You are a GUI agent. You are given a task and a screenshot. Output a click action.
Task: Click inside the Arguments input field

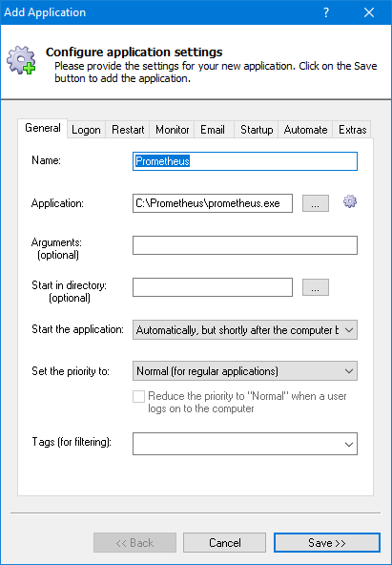[245, 245]
